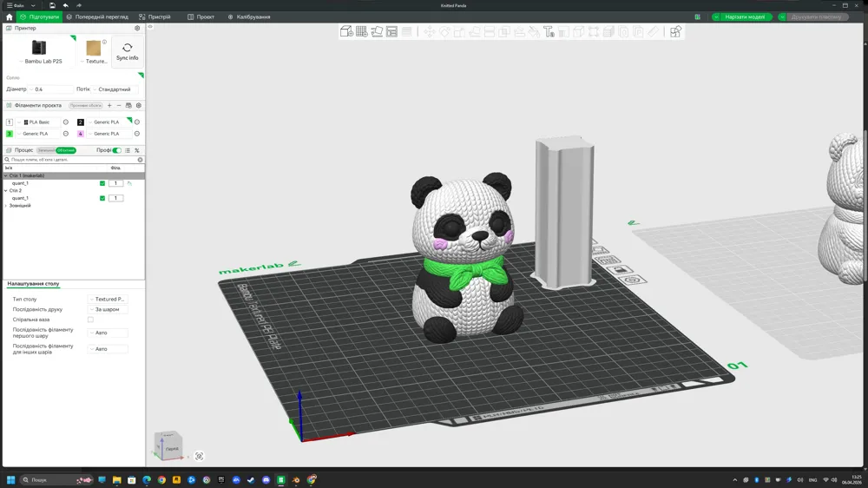This screenshot has height=488, width=868.
Task: Click the Undo arrow icon
Action: click(x=65, y=5)
